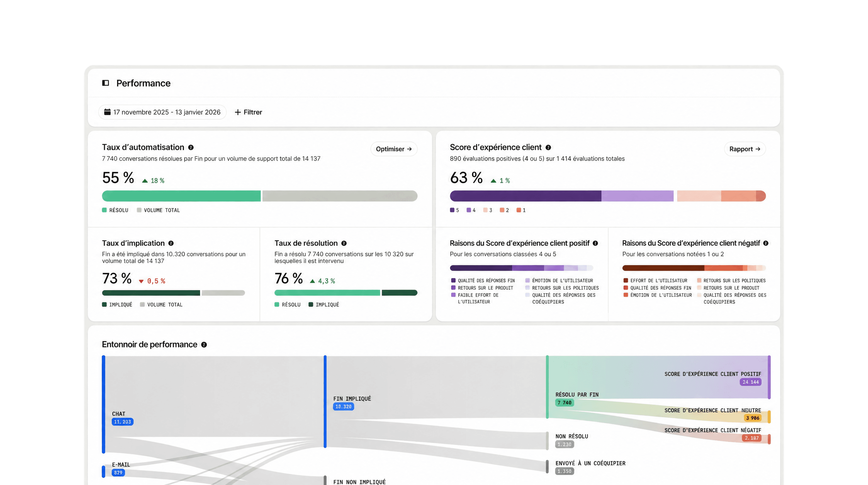Click positive customer score badge 24.144
This screenshot has height=485, width=868.
point(750,382)
